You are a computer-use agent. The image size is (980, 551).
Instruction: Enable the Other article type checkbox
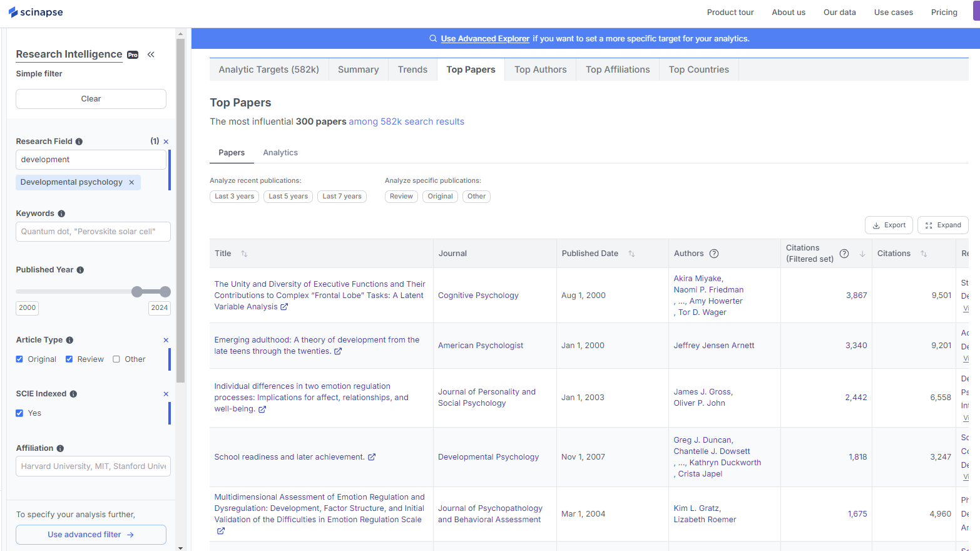pos(116,359)
